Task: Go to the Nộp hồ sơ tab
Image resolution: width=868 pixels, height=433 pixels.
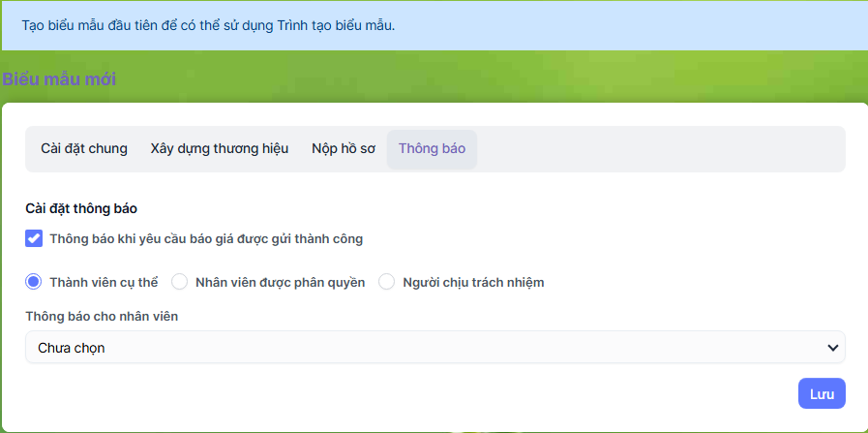Action: (344, 148)
